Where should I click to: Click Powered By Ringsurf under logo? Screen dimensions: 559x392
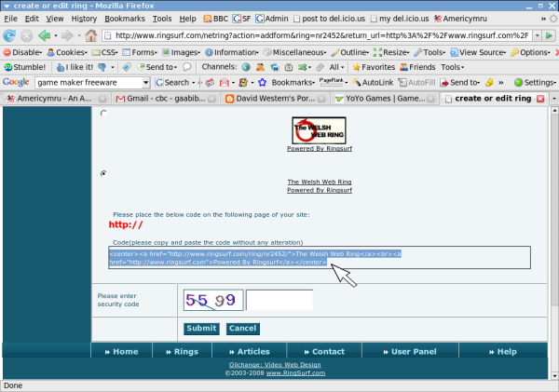(x=320, y=149)
